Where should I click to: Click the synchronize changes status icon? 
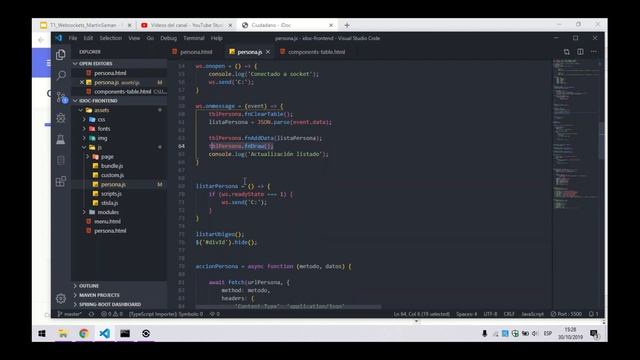[91, 314]
